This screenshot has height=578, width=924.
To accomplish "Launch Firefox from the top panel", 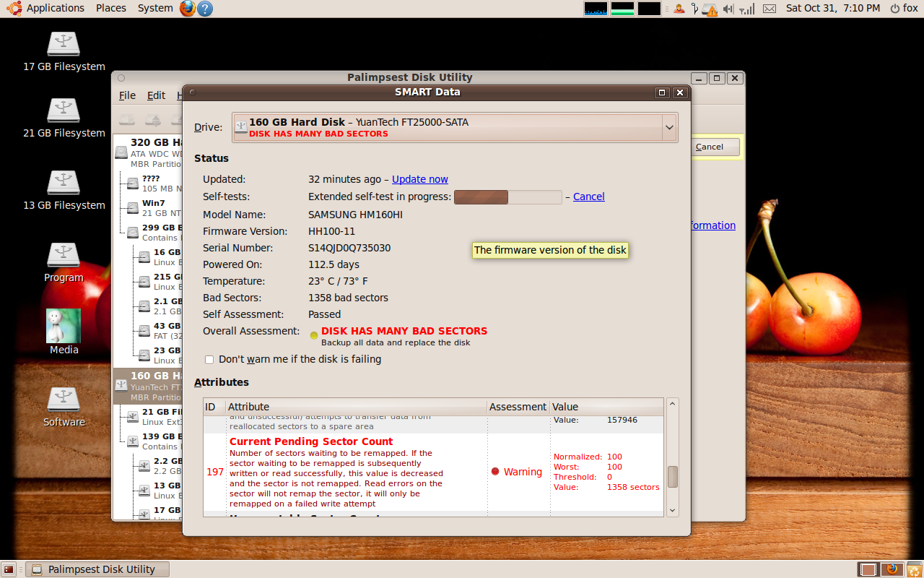I will click(x=188, y=9).
